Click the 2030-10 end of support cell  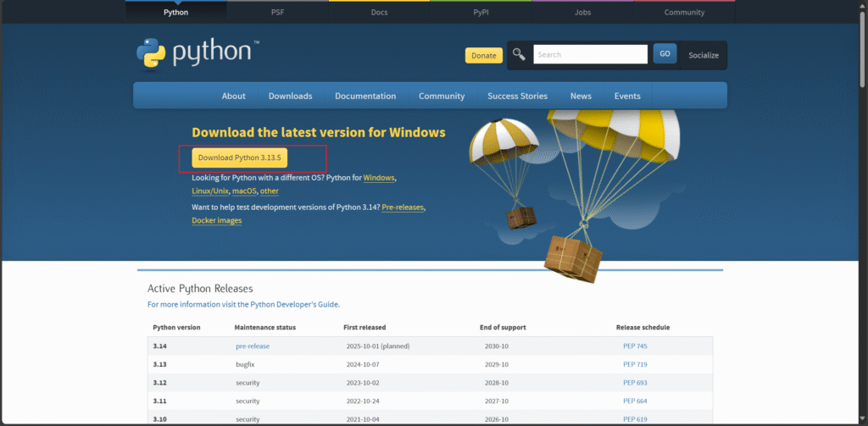click(497, 346)
